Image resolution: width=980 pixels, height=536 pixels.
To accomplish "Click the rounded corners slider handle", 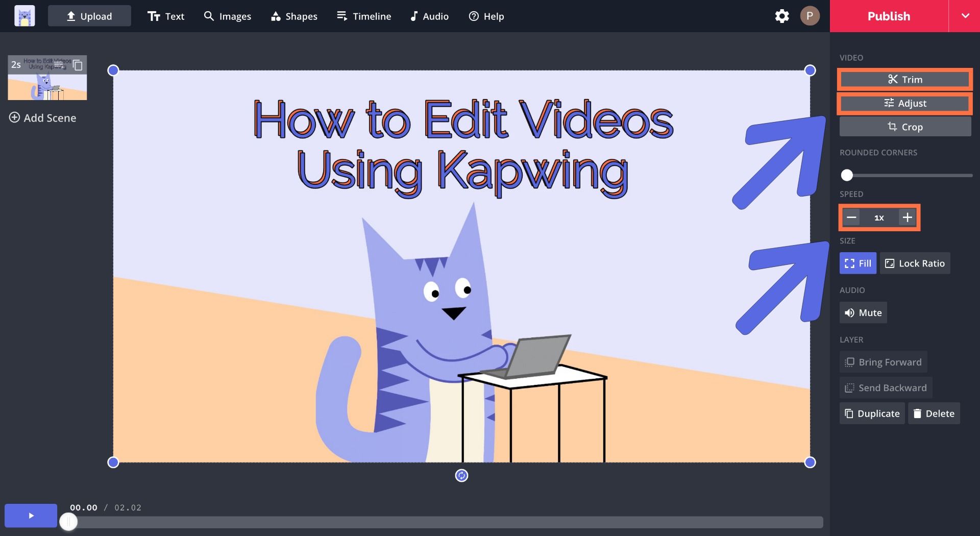I will click(847, 176).
